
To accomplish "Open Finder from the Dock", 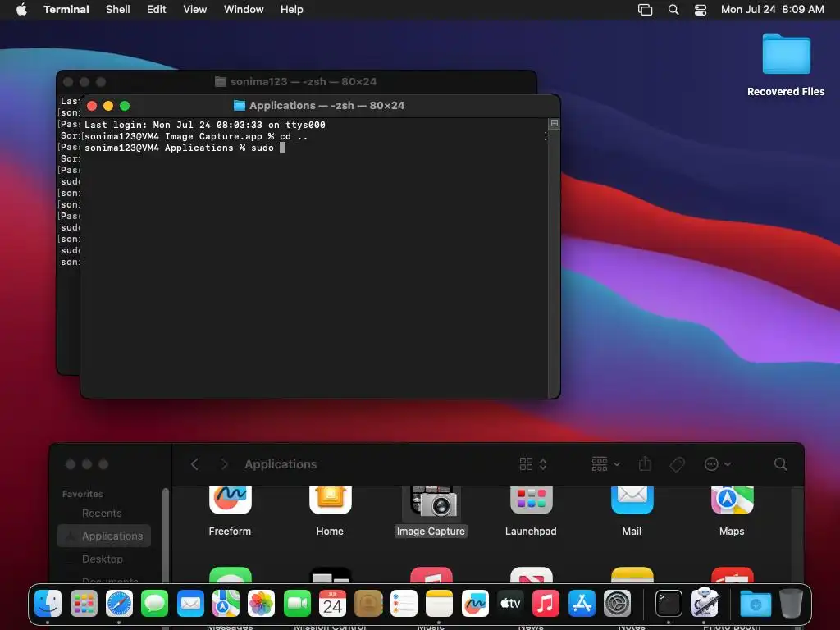I will (48, 603).
